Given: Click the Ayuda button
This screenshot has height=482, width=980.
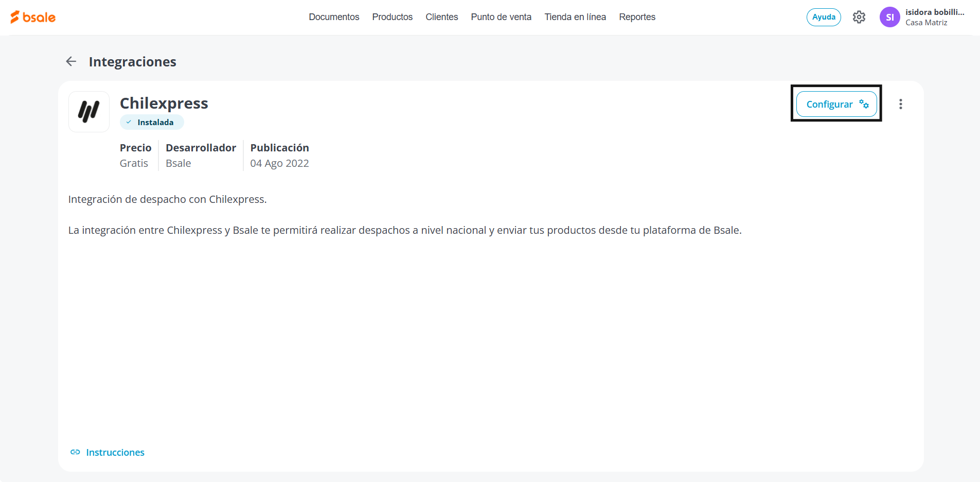Looking at the screenshot, I should (824, 17).
